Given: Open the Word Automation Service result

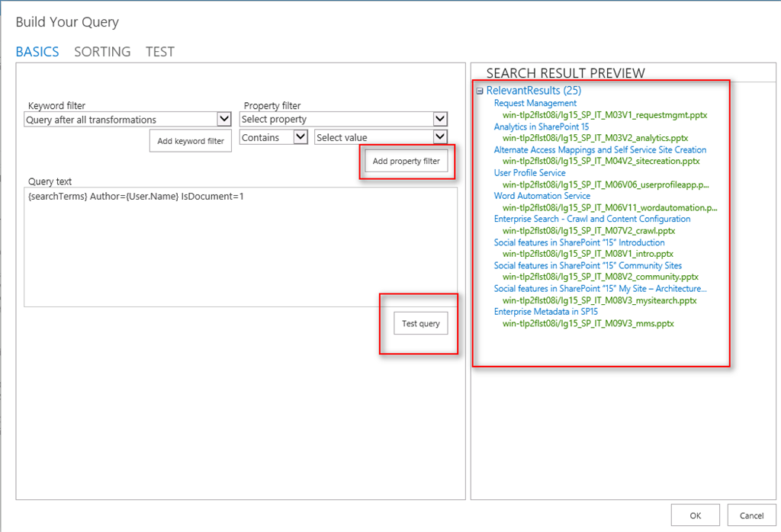Looking at the screenshot, I should click(542, 196).
